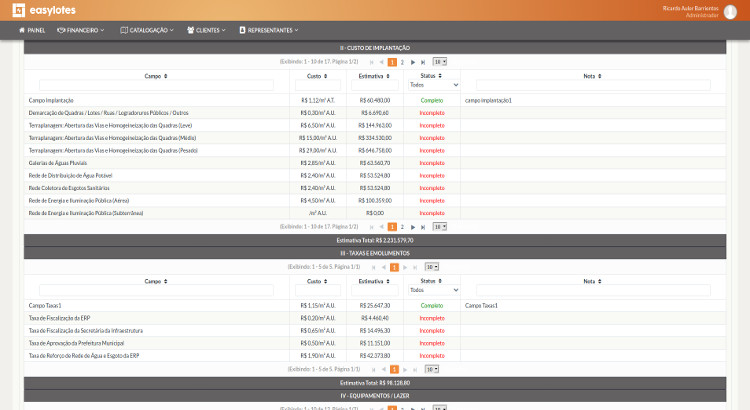
Task: Open the Catalogação menu
Action: pyautogui.click(x=147, y=30)
